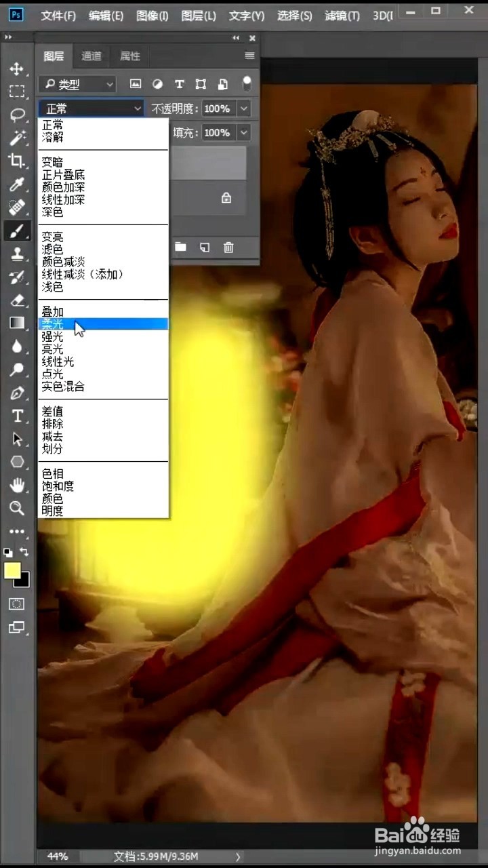
Task: Select the Brush tool
Action: coord(17,231)
